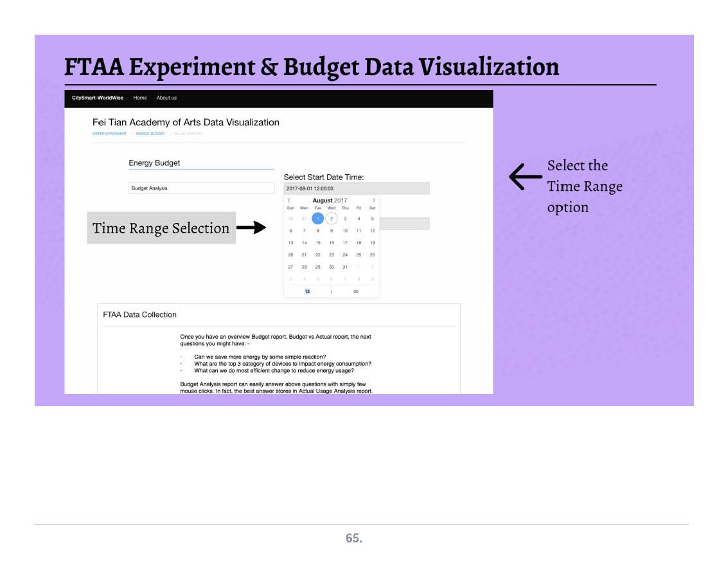Click the second date time field behind calendar

404,224
